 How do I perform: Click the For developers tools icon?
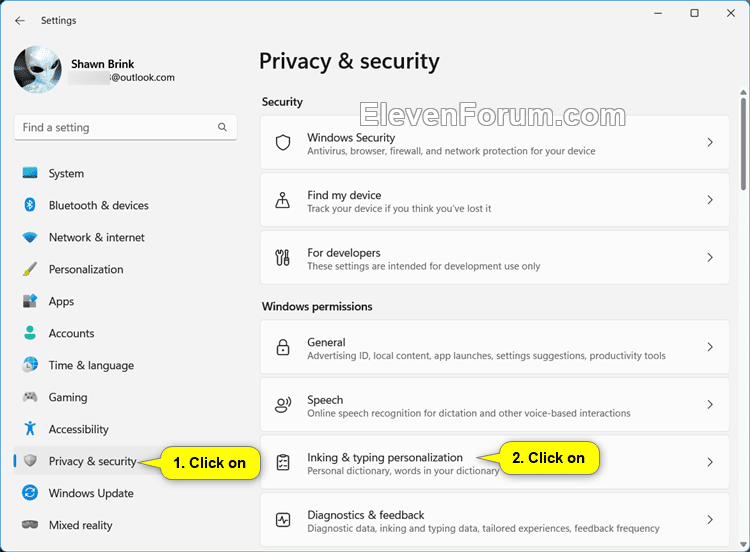click(x=282, y=257)
